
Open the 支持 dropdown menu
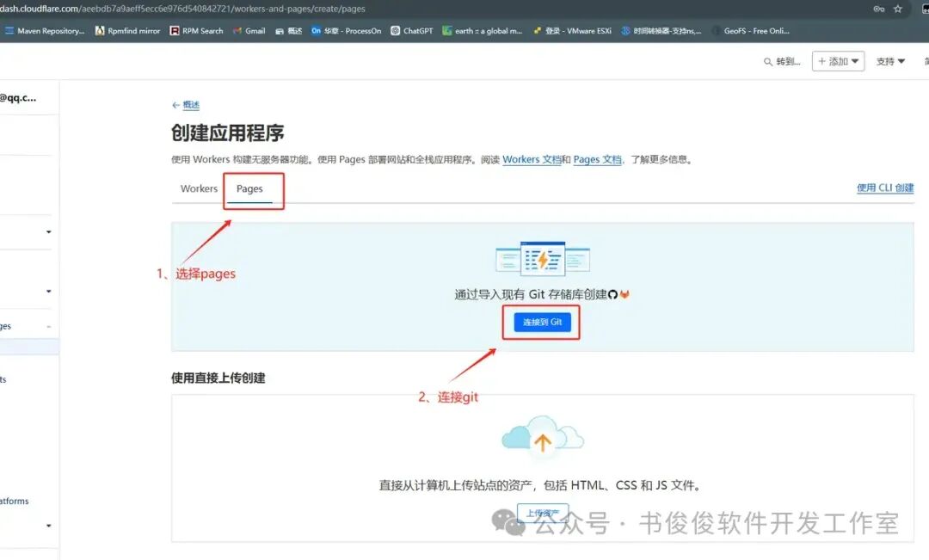point(890,61)
